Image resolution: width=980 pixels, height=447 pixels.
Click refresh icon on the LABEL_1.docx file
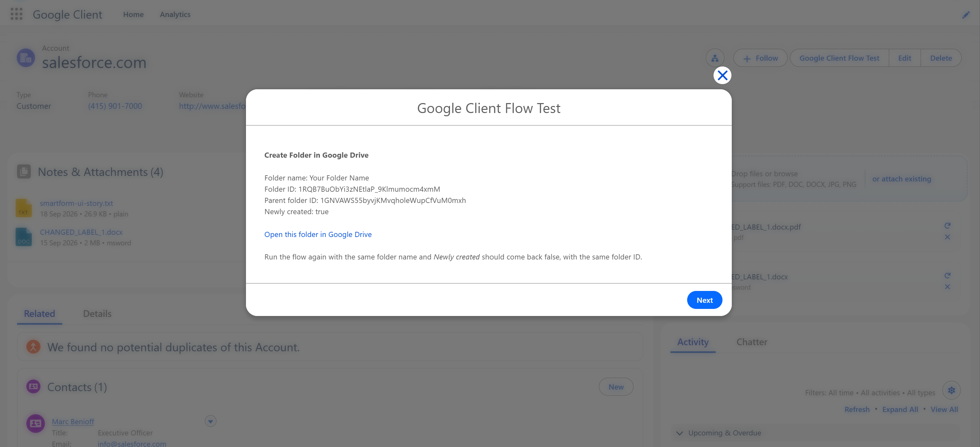(947, 276)
